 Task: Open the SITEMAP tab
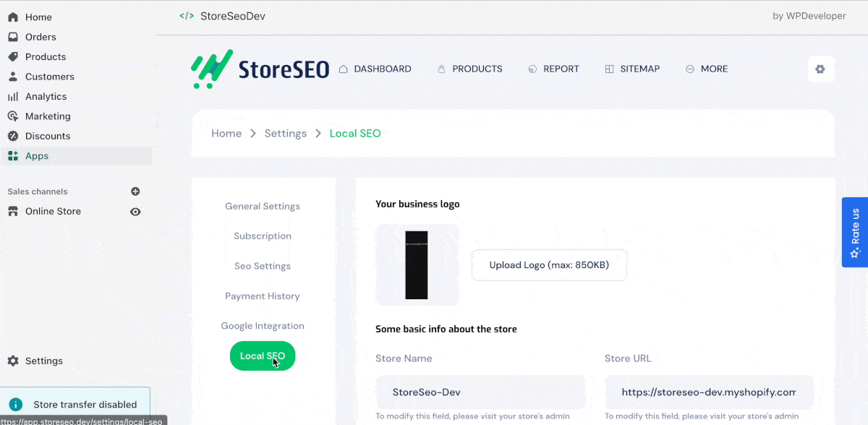point(632,69)
